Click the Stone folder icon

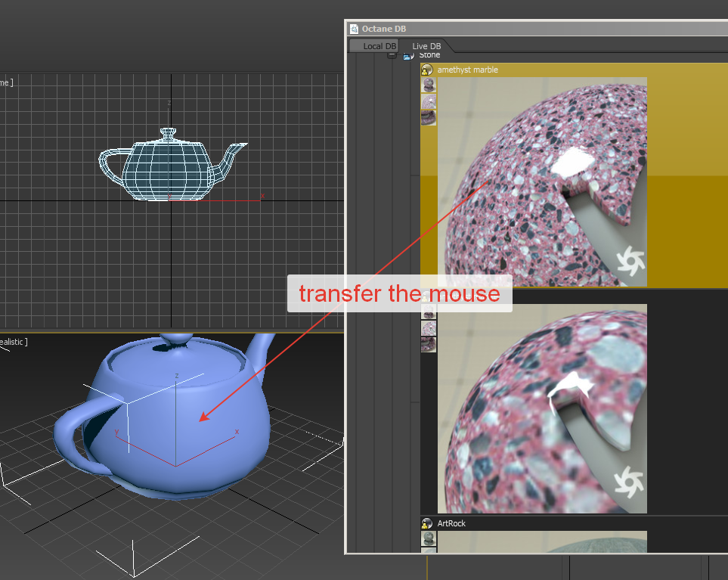click(x=408, y=56)
